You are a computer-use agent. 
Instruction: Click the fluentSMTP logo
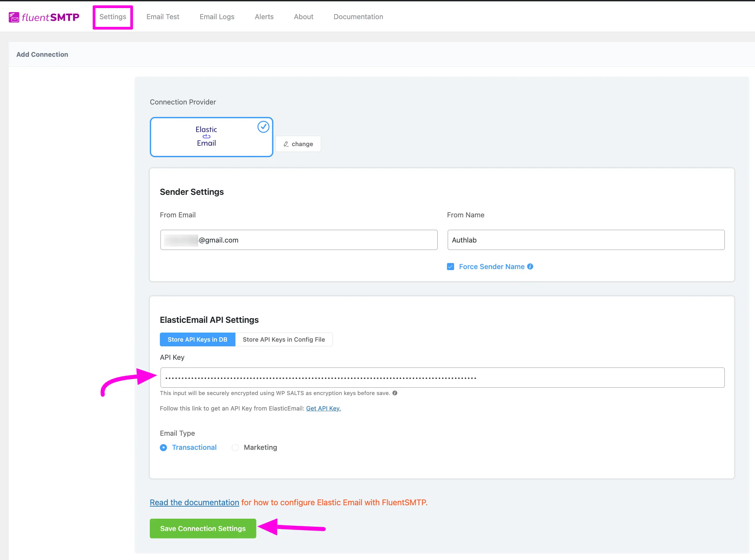point(44,17)
